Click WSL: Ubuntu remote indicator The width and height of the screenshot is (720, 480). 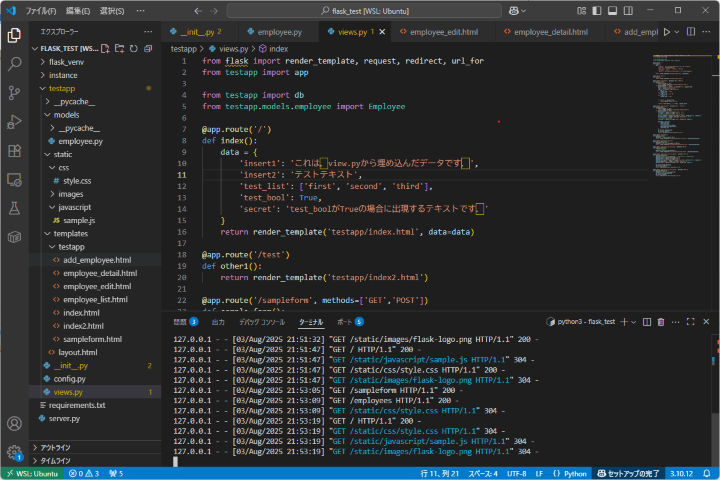pyautogui.click(x=32, y=473)
